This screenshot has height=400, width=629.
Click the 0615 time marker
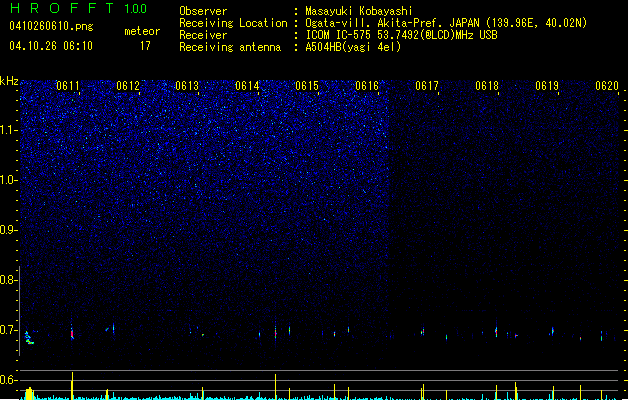(x=307, y=85)
